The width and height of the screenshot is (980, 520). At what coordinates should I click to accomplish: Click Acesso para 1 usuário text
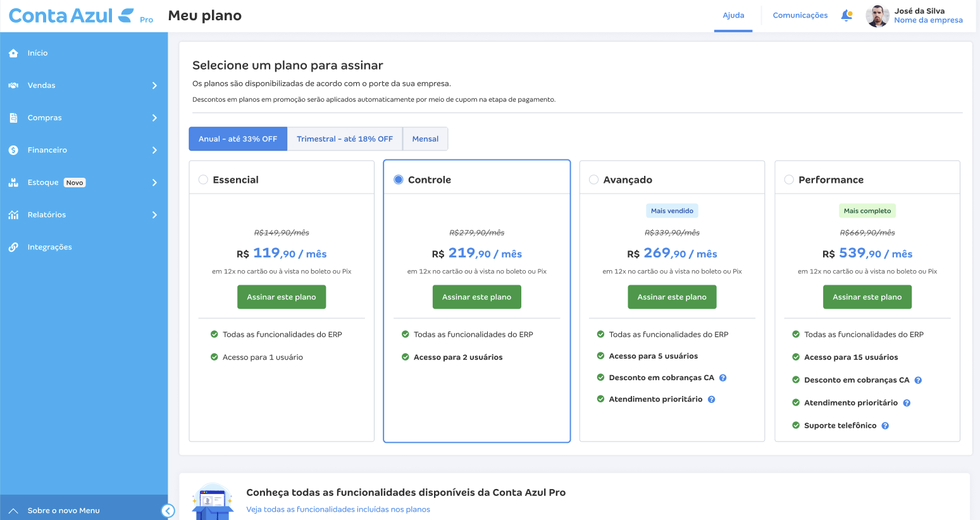pos(263,357)
